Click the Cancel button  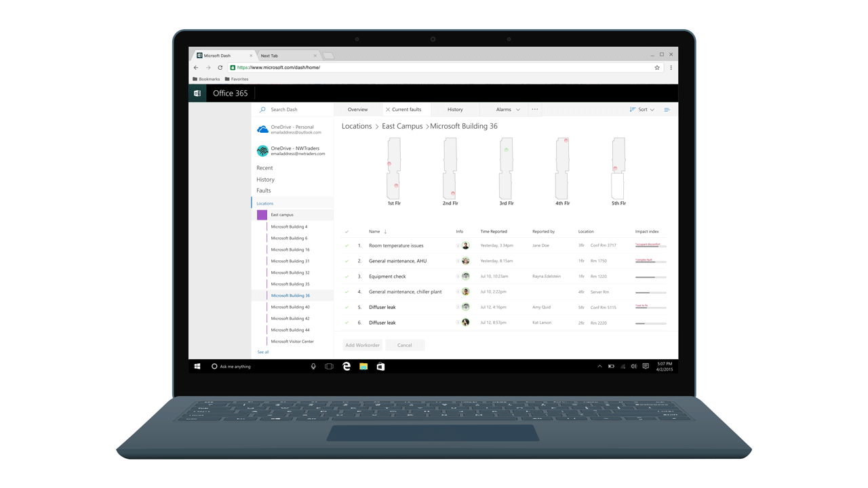pos(405,345)
